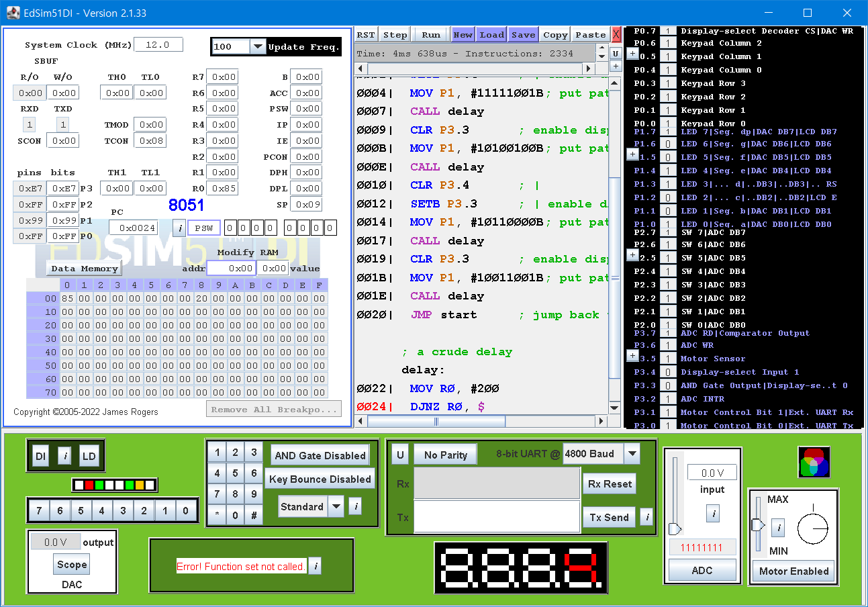Click keypad key 0
Viewport: 868px width, 607px height.
coord(235,515)
